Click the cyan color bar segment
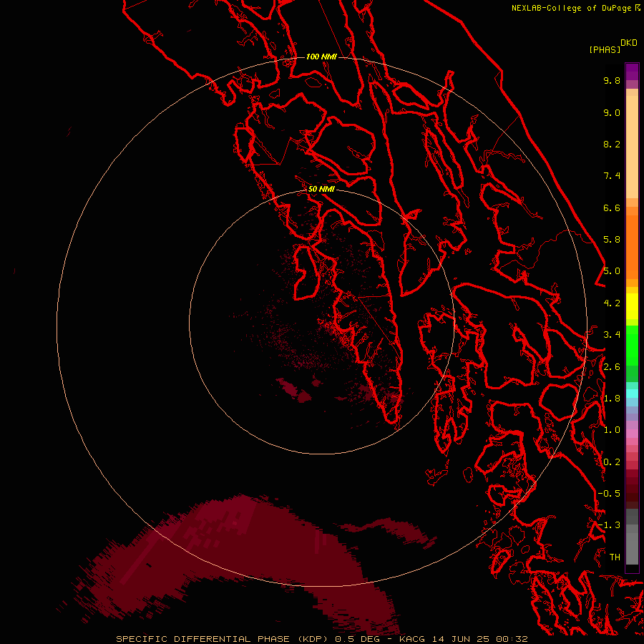 click(x=632, y=394)
